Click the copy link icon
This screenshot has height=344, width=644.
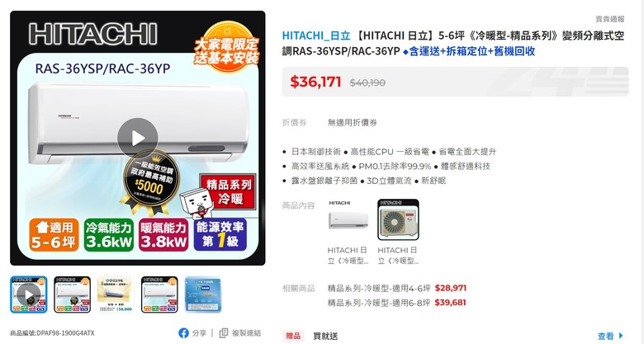click(x=224, y=333)
